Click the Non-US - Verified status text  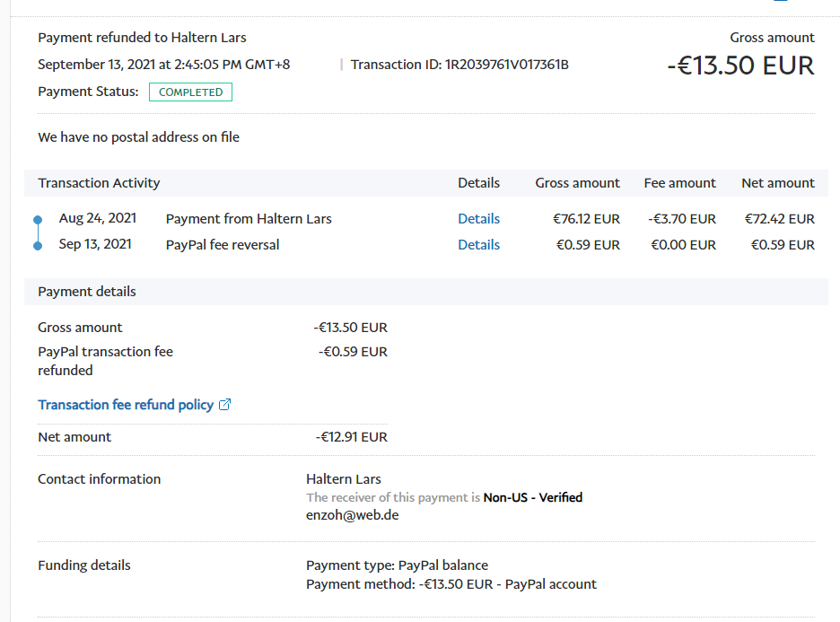pyautogui.click(x=533, y=497)
